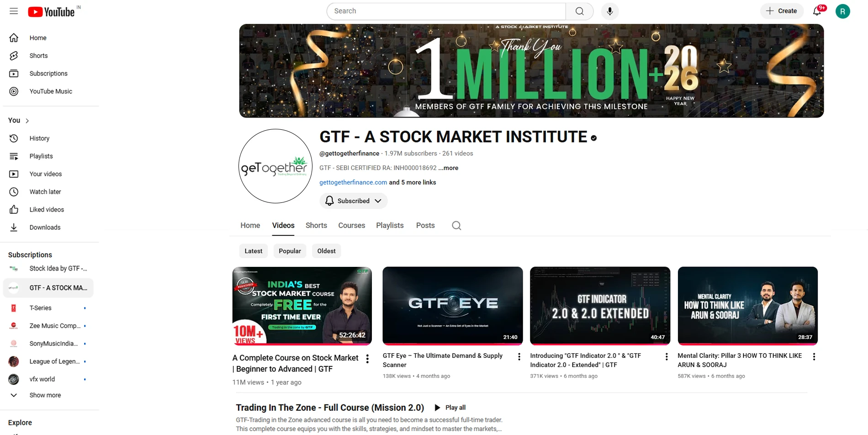Click Play all for Trading In The Zone
The image size is (868, 435).
tap(450, 408)
